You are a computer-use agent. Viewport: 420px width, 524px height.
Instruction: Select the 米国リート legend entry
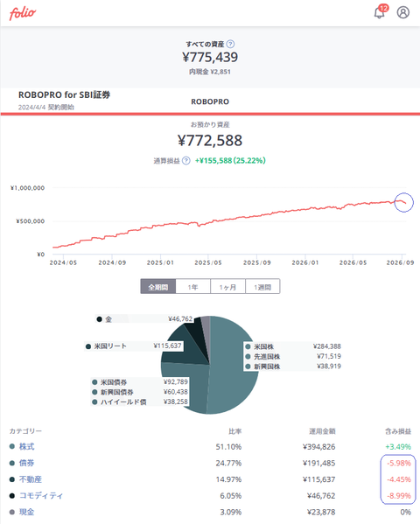134,346
